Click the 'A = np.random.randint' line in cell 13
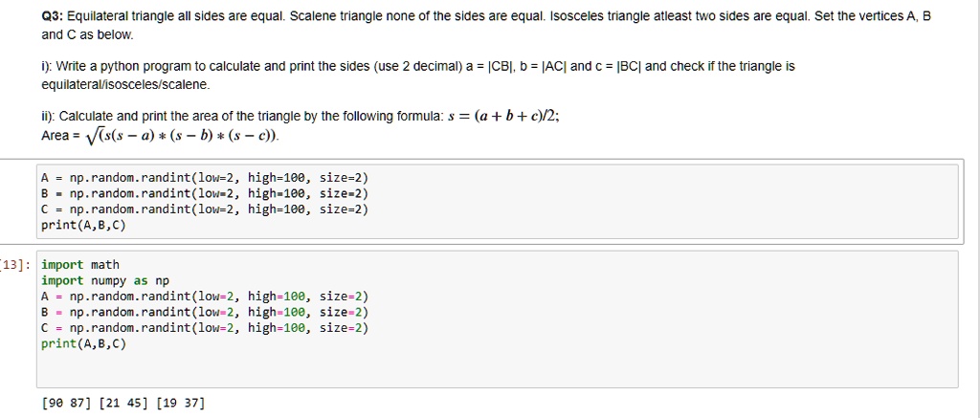Image resolution: width=980 pixels, height=418 pixels. click(205, 297)
